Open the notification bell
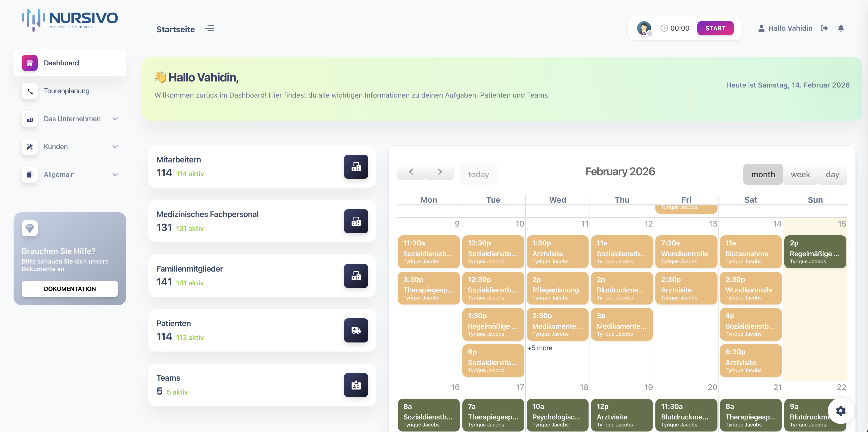The width and height of the screenshot is (868, 432). coord(841,28)
